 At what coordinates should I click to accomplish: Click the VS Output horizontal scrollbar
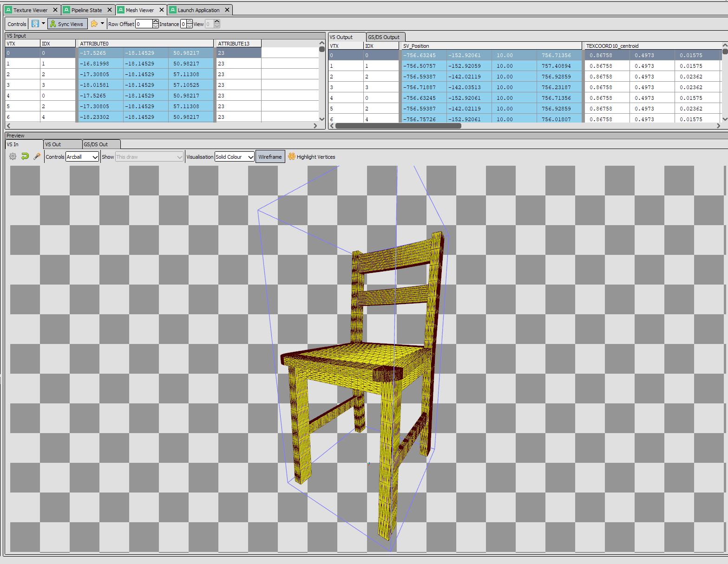point(398,126)
